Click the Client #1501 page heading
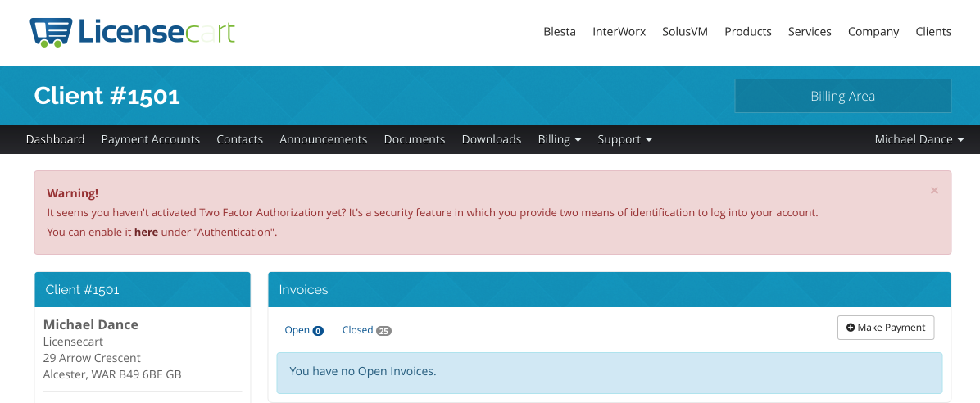Image resolution: width=980 pixels, height=403 pixels. [x=107, y=96]
